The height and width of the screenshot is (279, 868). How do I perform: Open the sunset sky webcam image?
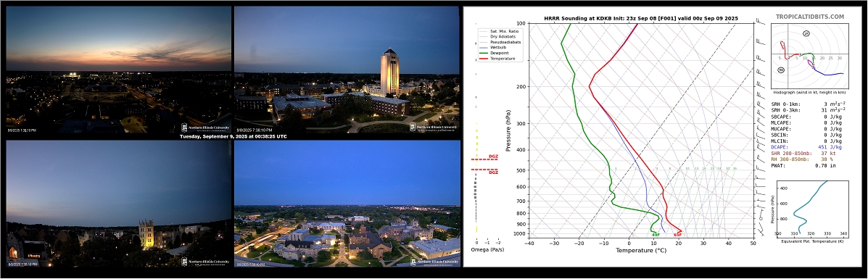coord(119,70)
